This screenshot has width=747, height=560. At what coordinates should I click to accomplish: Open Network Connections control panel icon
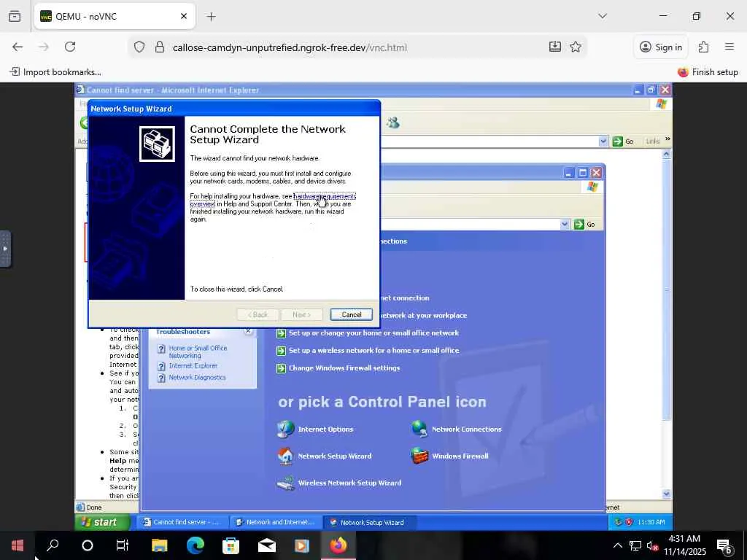point(457,429)
